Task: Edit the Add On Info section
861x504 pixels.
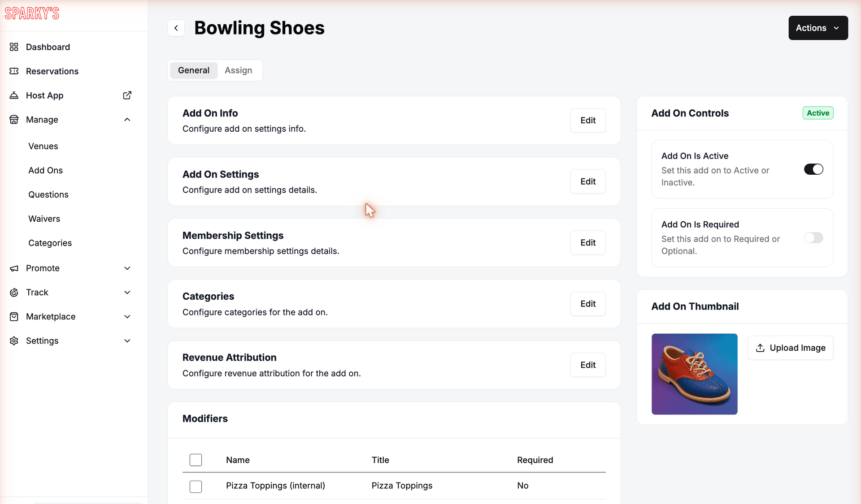Action: 588,120
